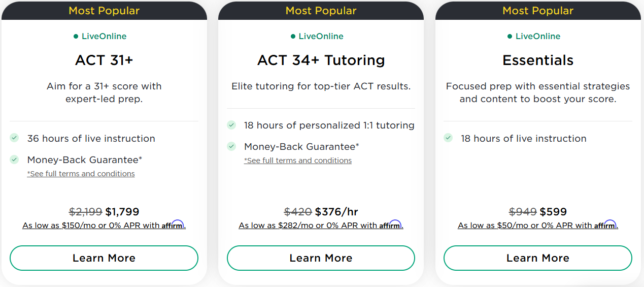Click the green LiveOnline dot in Essentials card

click(x=510, y=37)
